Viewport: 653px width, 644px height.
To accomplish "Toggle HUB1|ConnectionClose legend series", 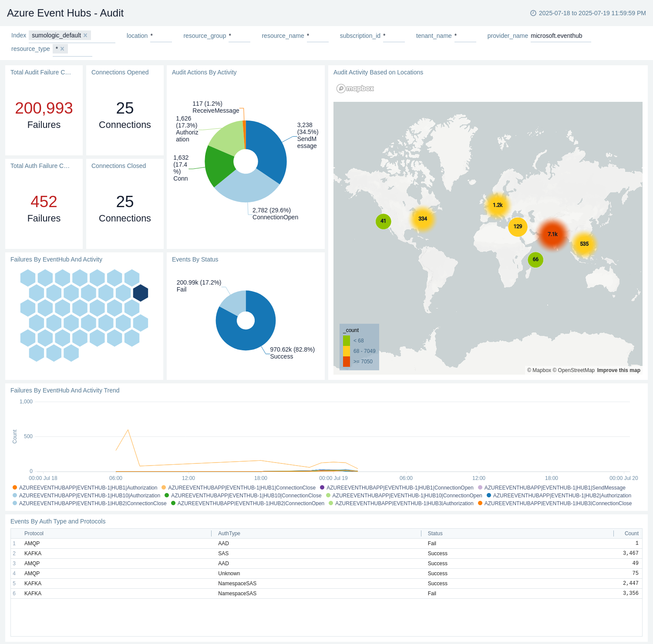I will [239, 488].
